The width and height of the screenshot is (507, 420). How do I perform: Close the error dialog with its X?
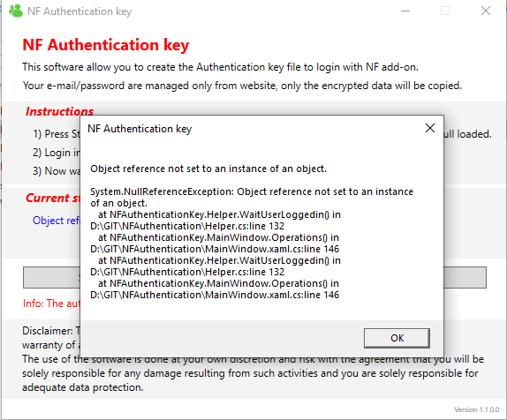(430, 128)
